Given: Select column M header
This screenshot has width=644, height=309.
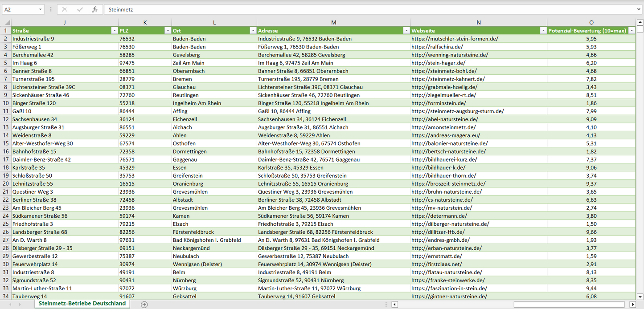Looking at the screenshot, I should coord(333,22).
